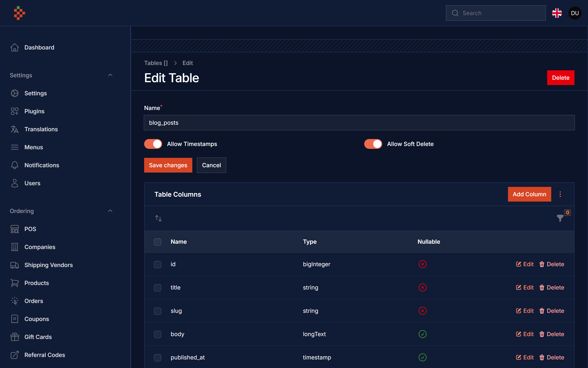Delete the body column
Viewport: 588px width, 368px height.
[x=552, y=334]
